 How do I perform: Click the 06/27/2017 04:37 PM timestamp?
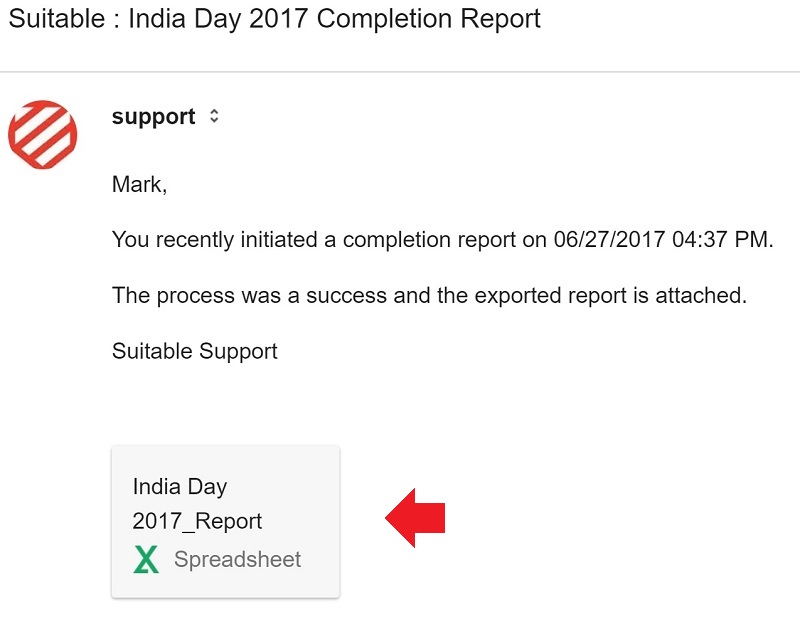(664, 240)
